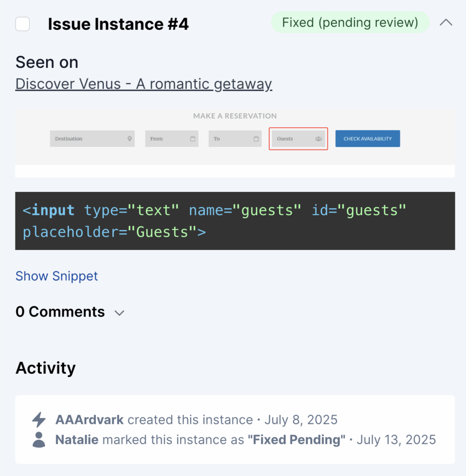Click the Fixed (pending review) status badge

(x=350, y=22)
